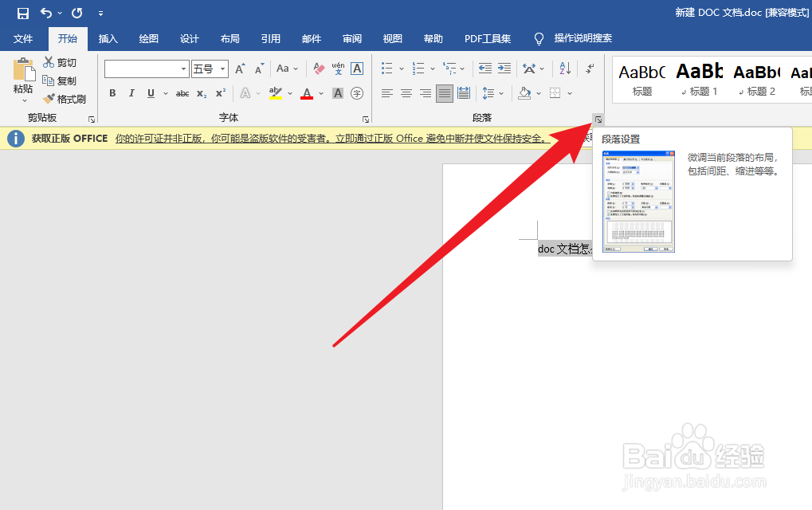Viewport: 812px width, 510px height.
Task: Click the increase font size icon
Action: [240, 69]
